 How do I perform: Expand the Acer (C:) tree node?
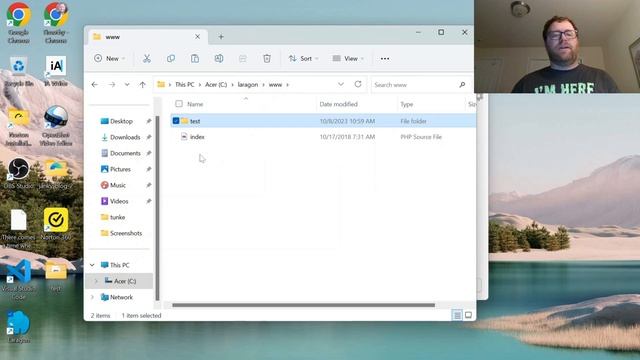pyautogui.click(x=96, y=281)
